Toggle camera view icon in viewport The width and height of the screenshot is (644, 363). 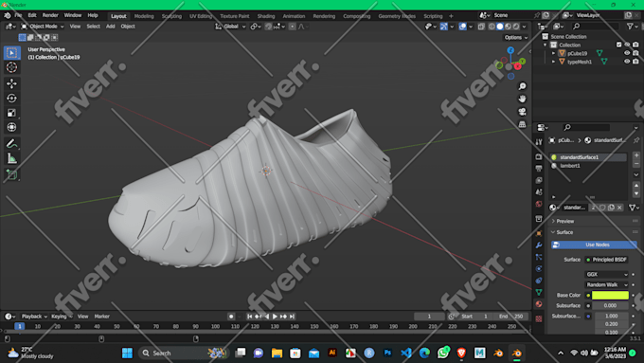522,112
